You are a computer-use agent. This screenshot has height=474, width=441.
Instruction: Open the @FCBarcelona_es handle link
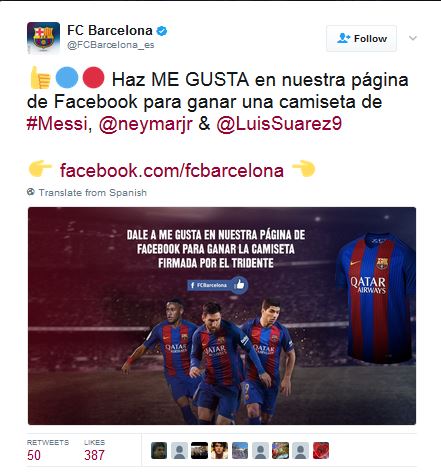point(111,45)
